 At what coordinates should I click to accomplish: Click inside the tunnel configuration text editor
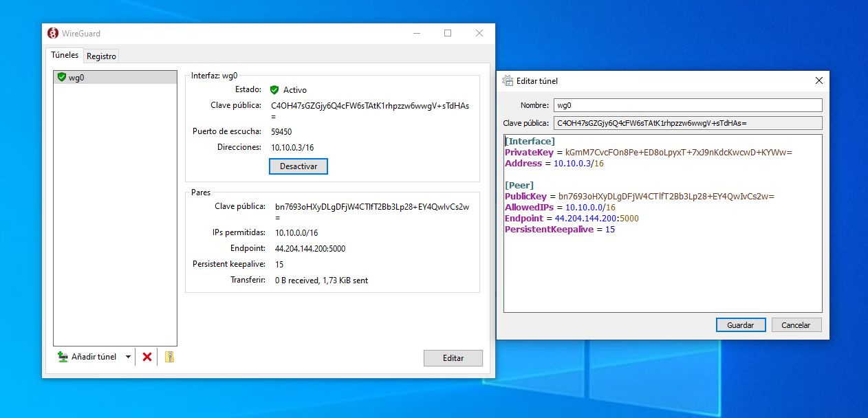tap(663, 223)
